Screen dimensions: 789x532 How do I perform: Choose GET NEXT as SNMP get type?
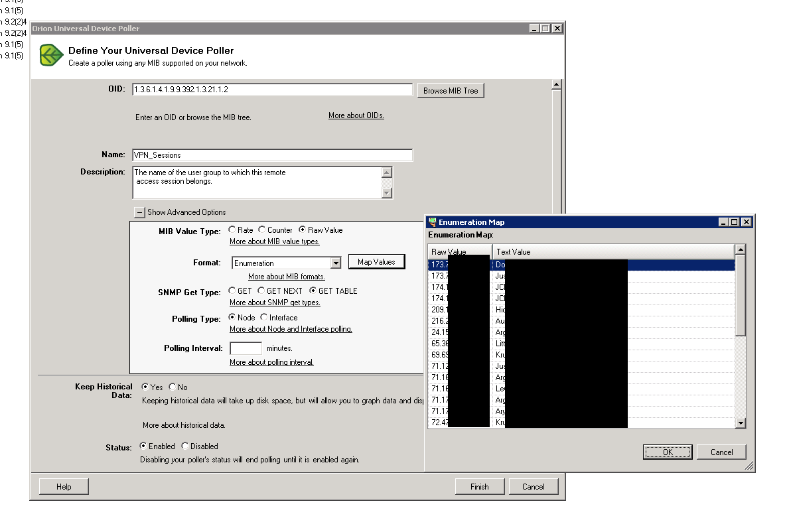(261, 291)
